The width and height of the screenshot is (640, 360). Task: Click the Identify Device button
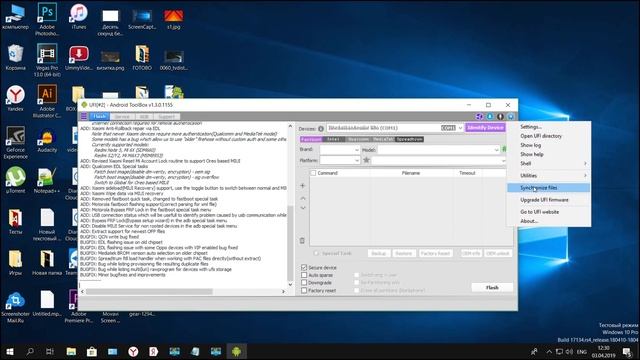(485, 128)
